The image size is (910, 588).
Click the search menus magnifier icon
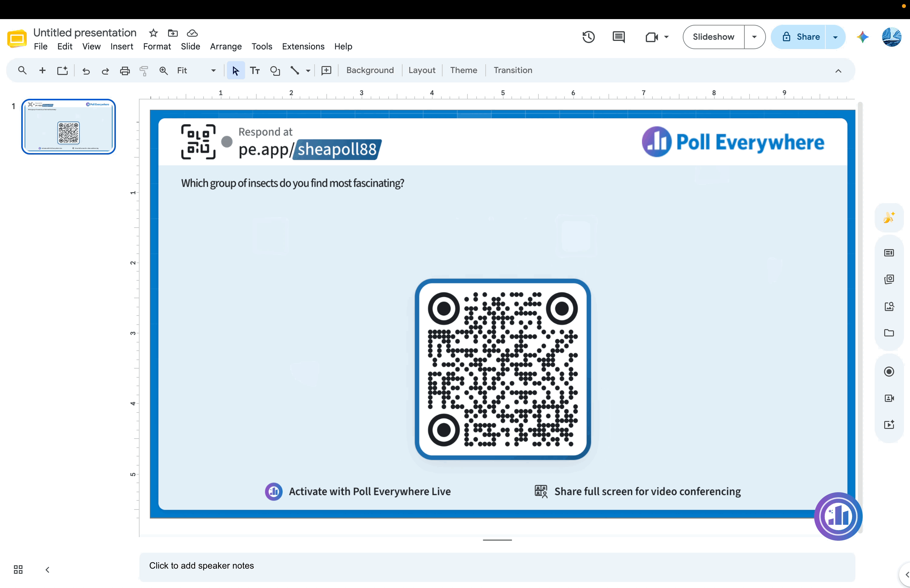click(x=22, y=70)
